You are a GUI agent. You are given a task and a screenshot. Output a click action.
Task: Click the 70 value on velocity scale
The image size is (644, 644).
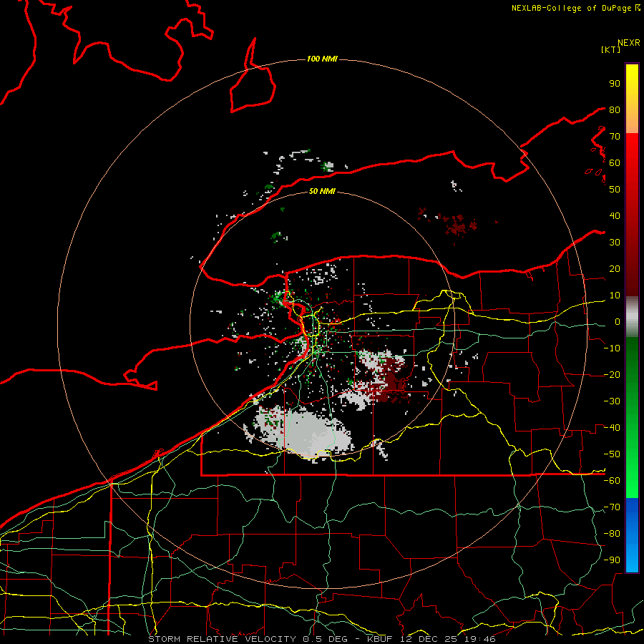tap(615, 137)
